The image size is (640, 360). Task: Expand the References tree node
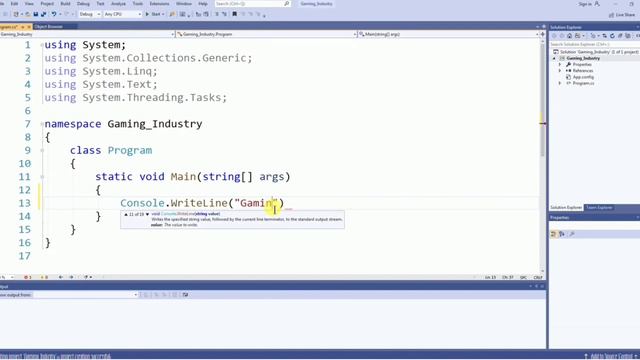click(560, 71)
